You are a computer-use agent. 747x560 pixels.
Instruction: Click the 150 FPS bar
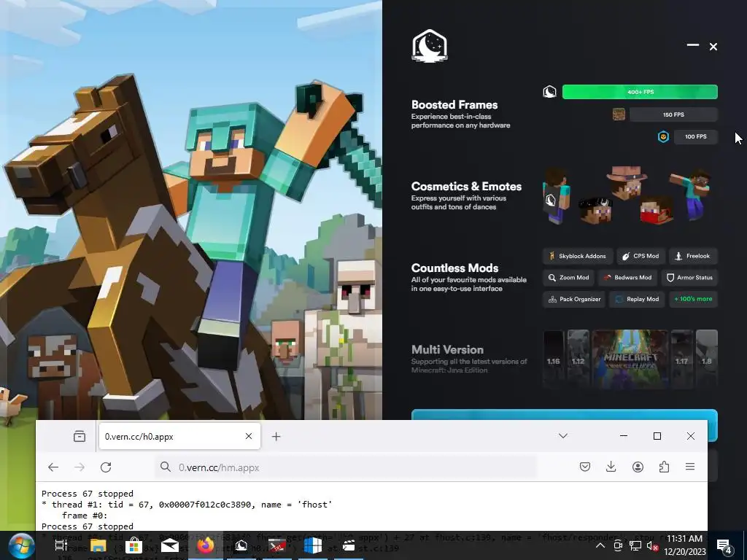673,114
